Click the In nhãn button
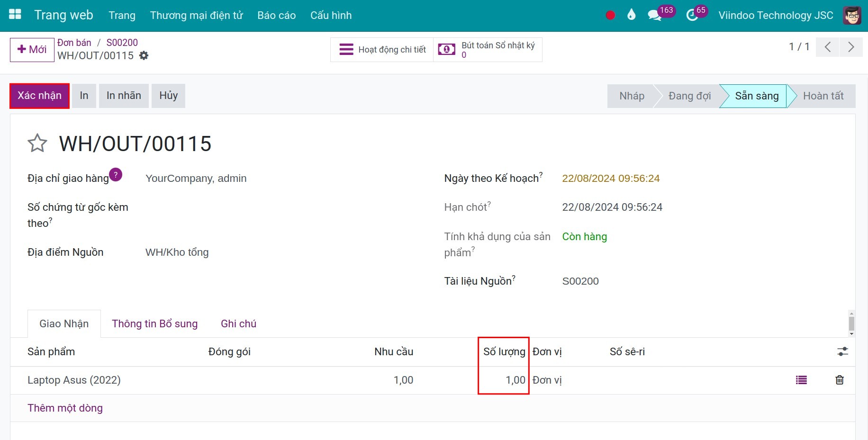 124,96
